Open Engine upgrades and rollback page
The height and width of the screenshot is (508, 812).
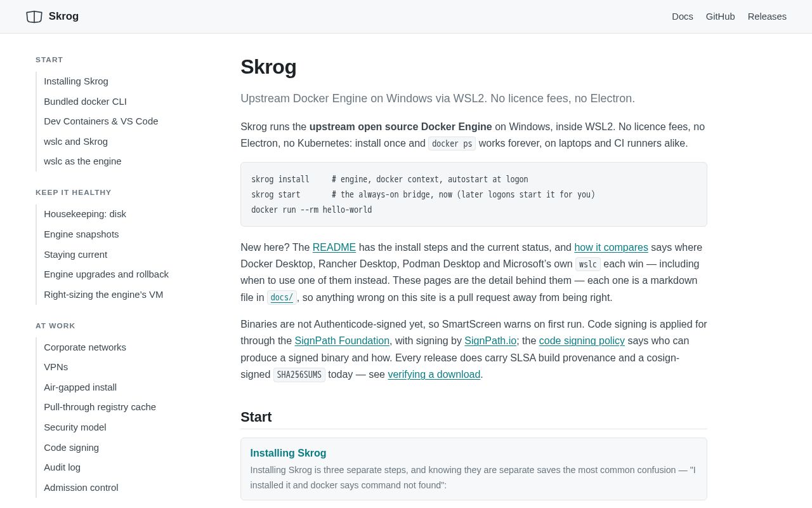pos(106,274)
